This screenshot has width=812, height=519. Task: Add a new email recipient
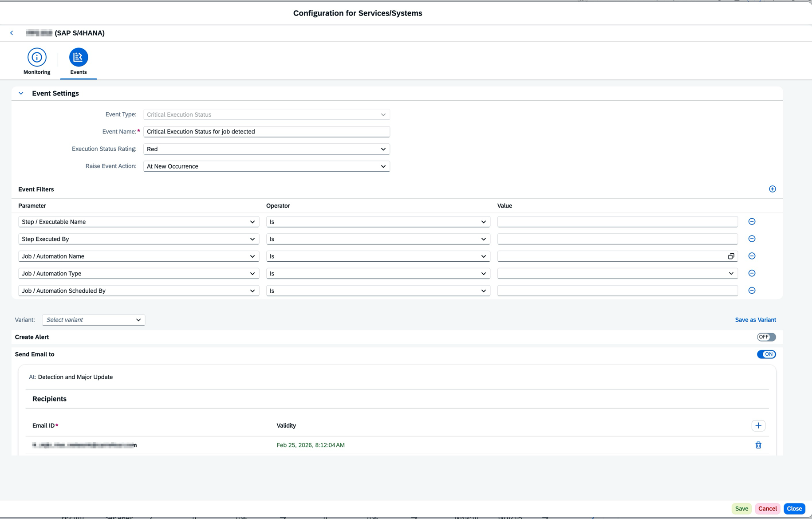point(758,425)
